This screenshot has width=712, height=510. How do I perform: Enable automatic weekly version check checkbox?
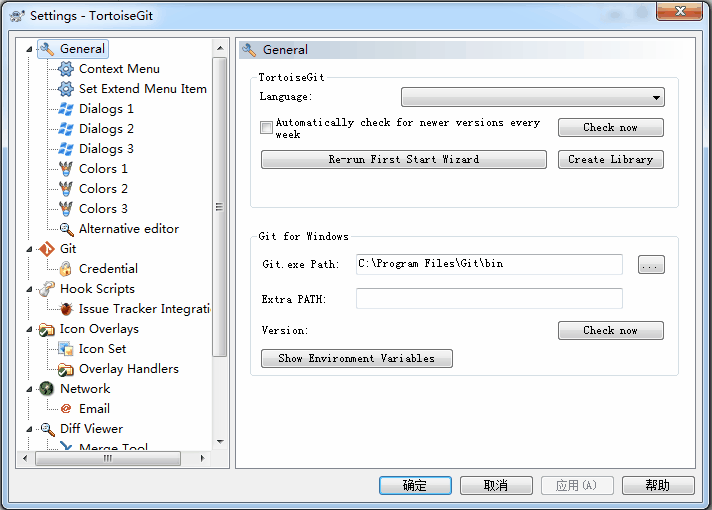pyautogui.click(x=266, y=128)
